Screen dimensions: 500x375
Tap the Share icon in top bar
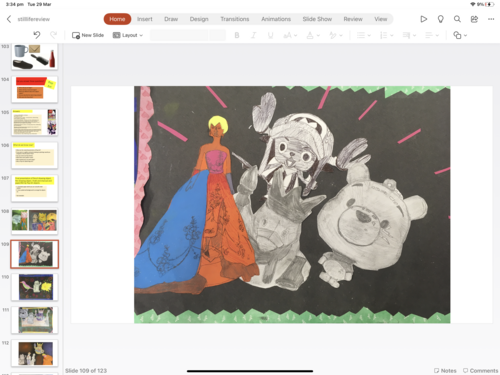(474, 19)
